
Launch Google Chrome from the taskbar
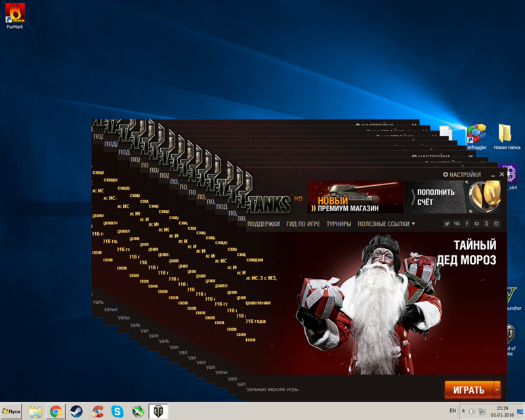click(56, 411)
